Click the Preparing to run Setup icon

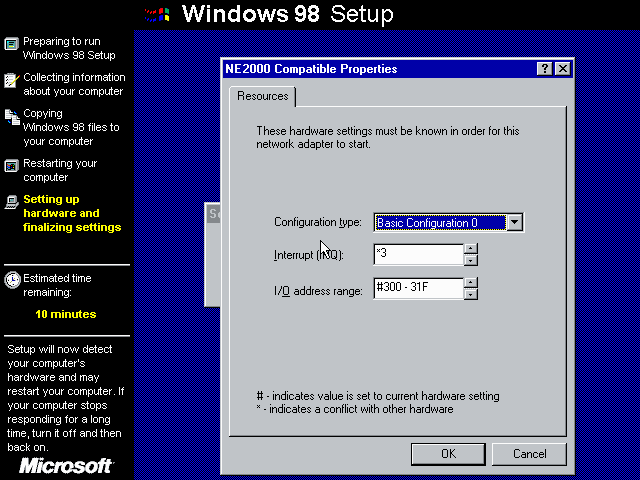[x=11, y=44]
